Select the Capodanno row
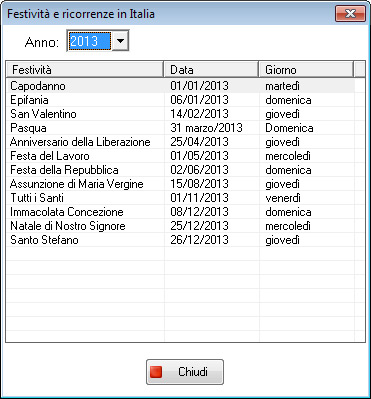Screen dimensions: 371x399 click(180, 86)
